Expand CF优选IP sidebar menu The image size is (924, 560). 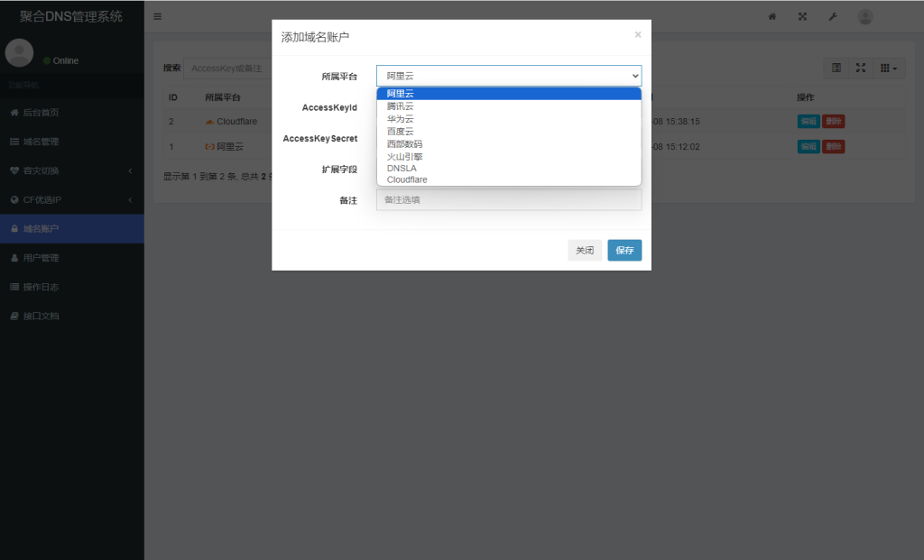[x=72, y=199]
